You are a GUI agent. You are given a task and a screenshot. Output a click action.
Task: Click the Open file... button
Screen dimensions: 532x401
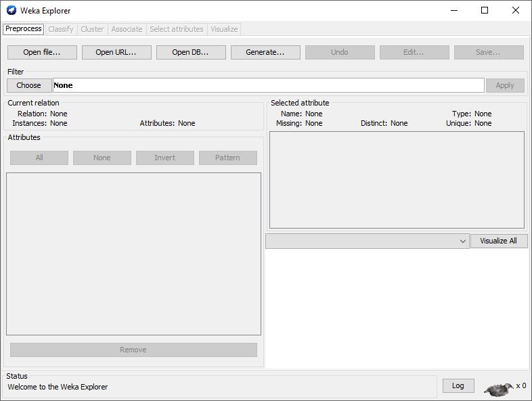tap(42, 52)
